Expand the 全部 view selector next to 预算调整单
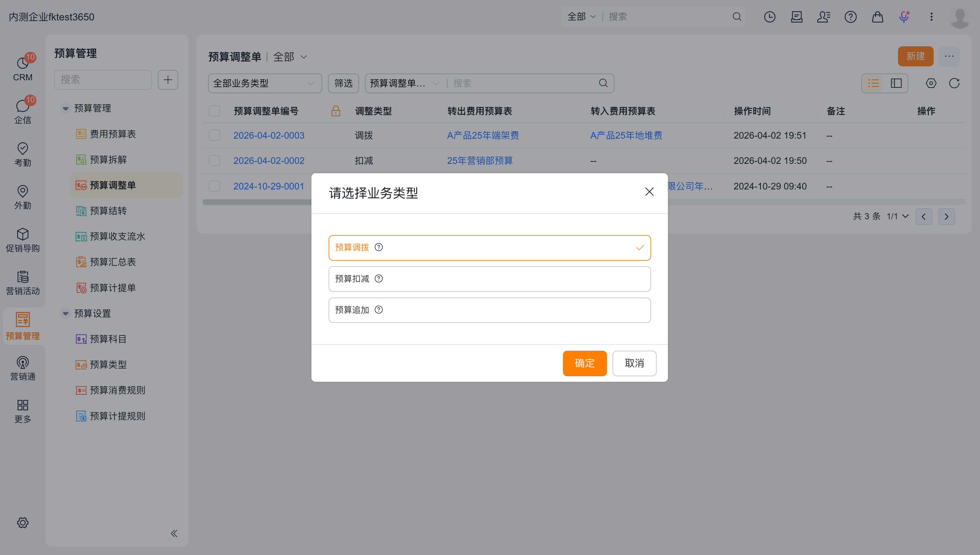 290,57
